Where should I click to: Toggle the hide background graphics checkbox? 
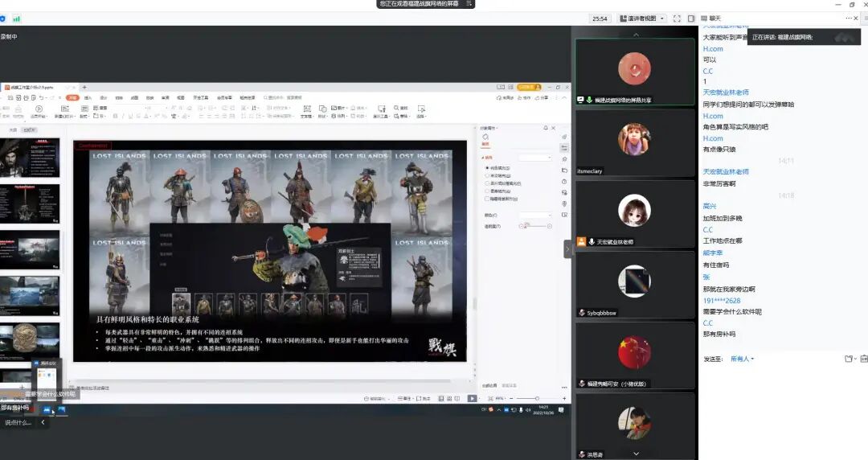[487, 199]
